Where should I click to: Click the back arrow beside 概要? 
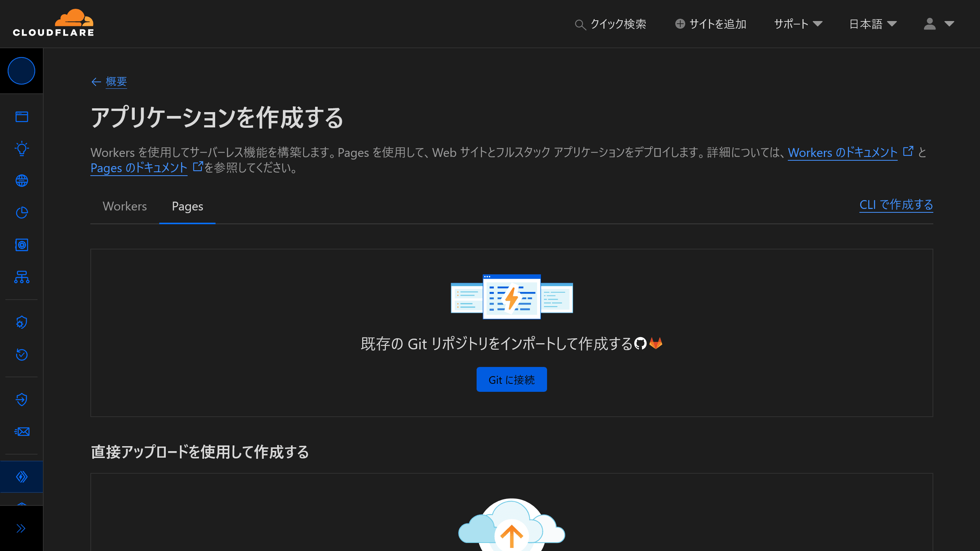pos(96,82)
